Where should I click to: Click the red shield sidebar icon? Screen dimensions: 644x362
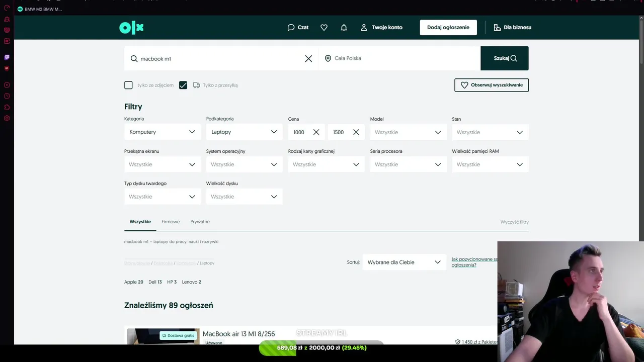[x=7, y=68]
